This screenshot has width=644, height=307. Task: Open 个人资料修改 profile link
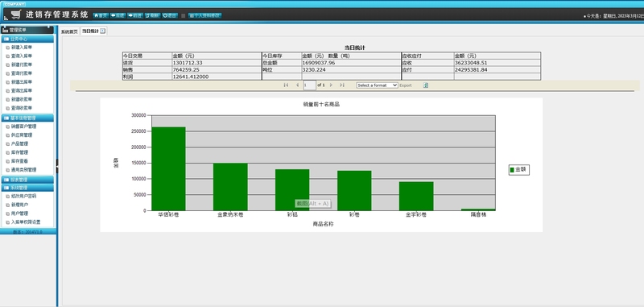(x=205, y=15)
